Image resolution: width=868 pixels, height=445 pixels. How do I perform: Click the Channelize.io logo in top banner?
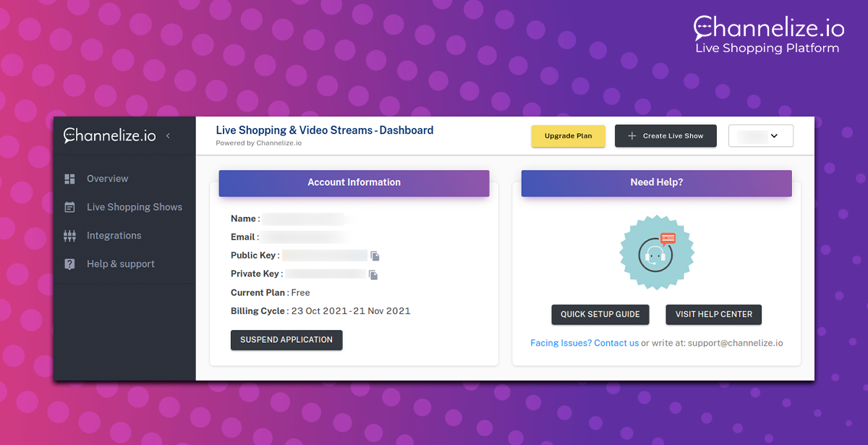pyautogui.click(x=769, y=28)
